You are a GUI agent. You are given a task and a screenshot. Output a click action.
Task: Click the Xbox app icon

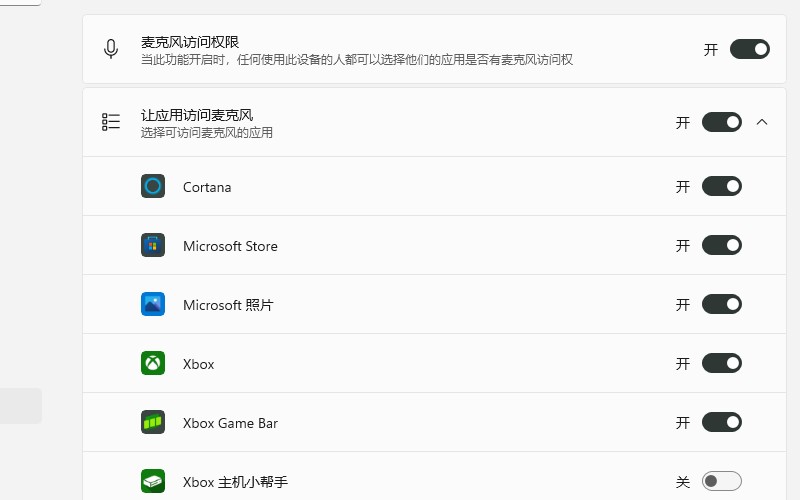pos(153,363)
